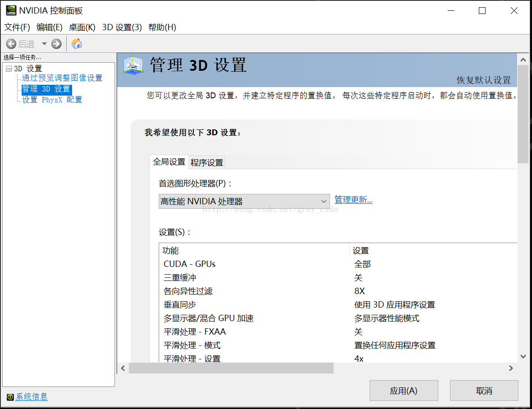Click the 取消 button
Image resolution: width=532 pixels, height=409 pixels.
pyautogui.click(x=484, y=391)
